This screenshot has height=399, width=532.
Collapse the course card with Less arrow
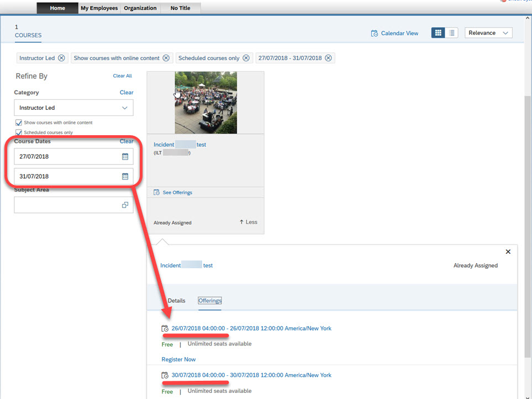click(x=249, y=222)
